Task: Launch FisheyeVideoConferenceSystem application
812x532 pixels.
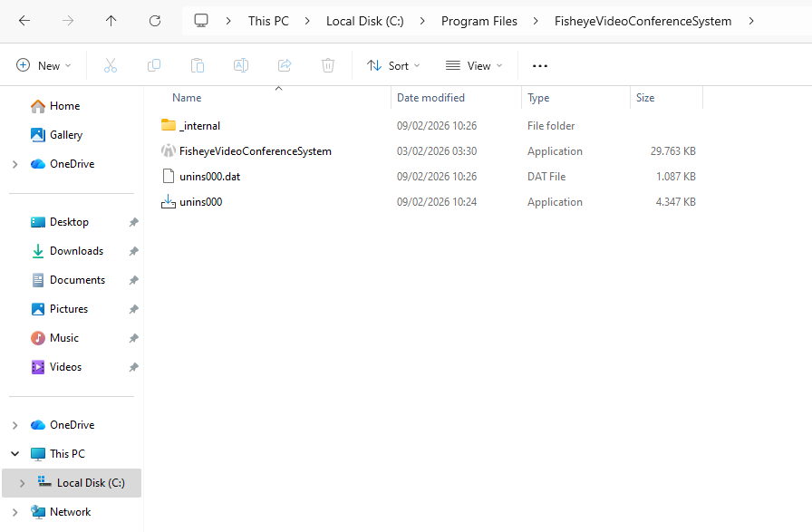Action: coord(256,150)
